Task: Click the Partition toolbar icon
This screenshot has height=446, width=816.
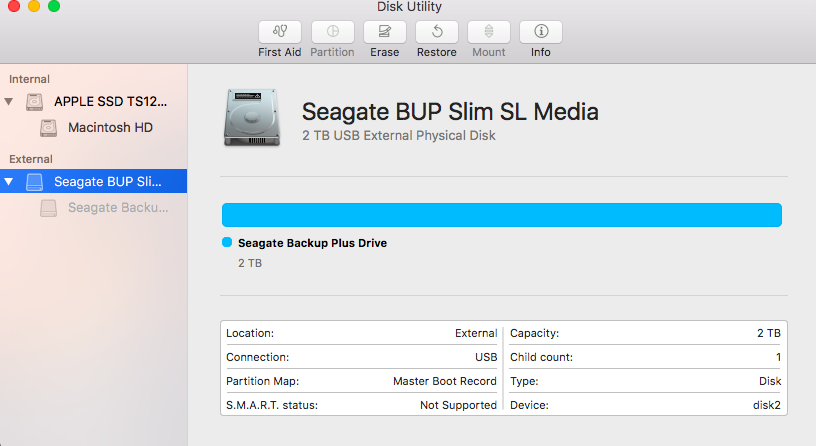Action: pos(333,32)
